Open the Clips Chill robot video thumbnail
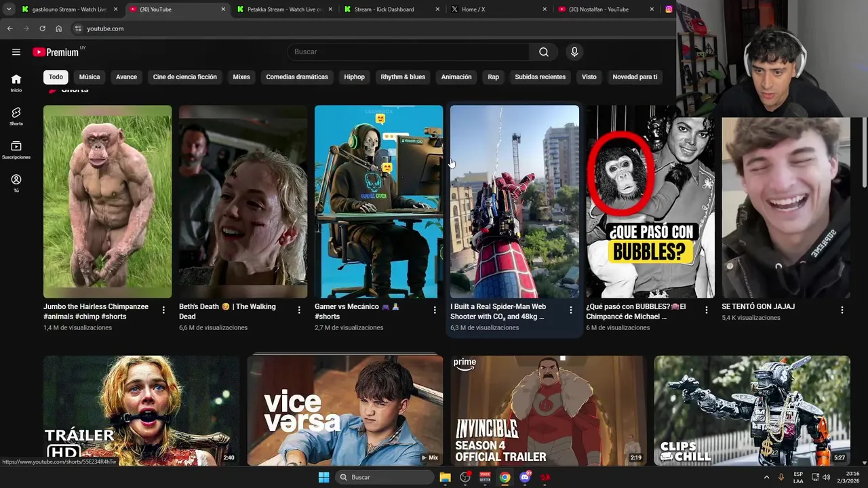 pyautogui.click(x=752, y=411)
